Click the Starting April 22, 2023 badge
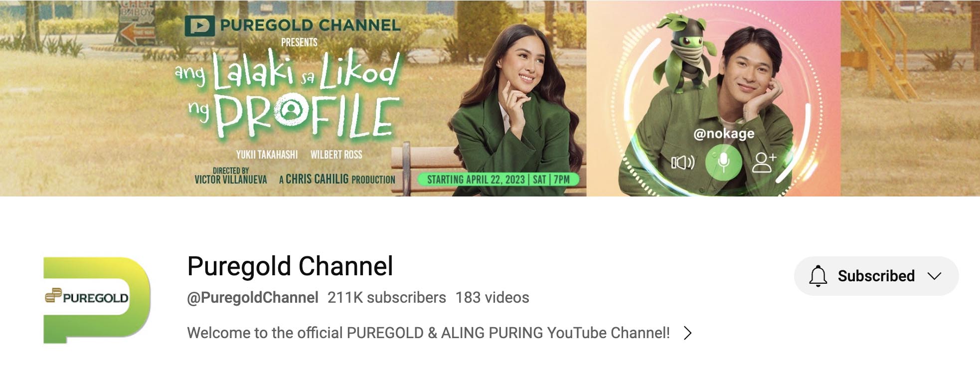 point(497,180)
